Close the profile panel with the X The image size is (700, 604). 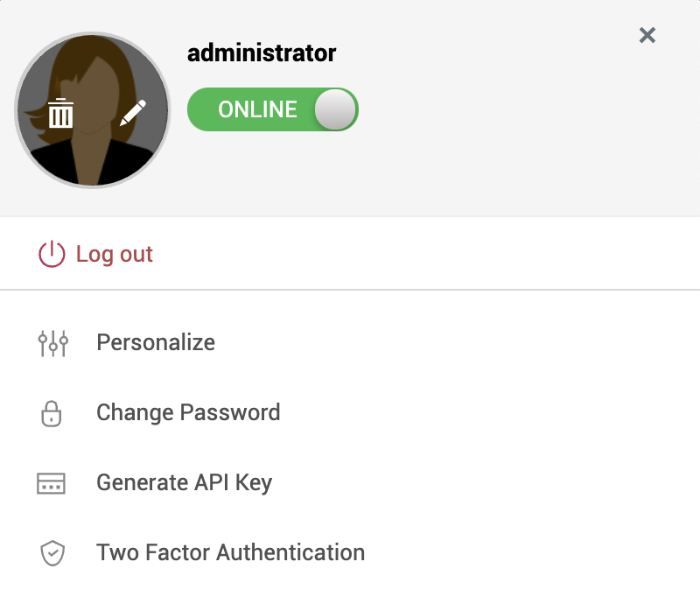[647, 35]
